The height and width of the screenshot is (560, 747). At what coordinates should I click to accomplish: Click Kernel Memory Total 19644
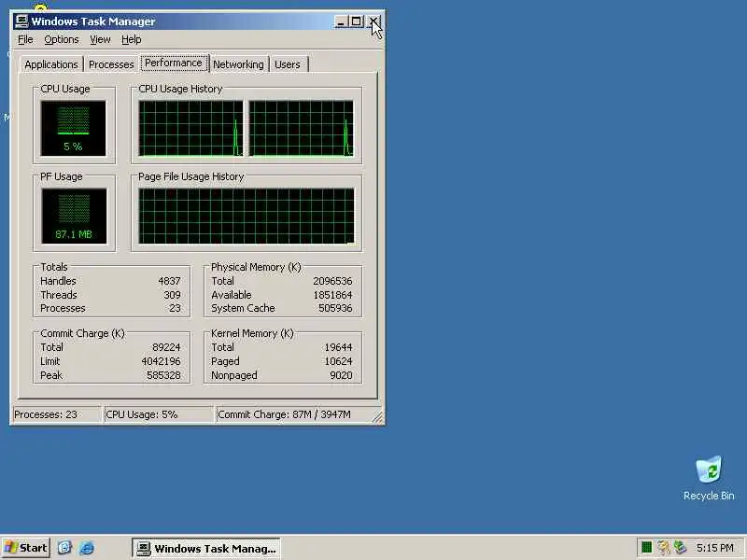point(338,347)
